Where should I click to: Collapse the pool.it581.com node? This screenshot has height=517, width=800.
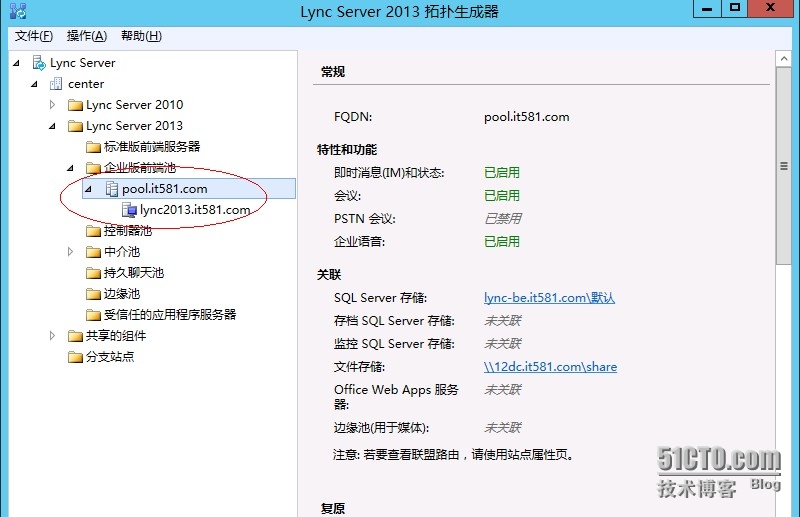tap(88, 189)
